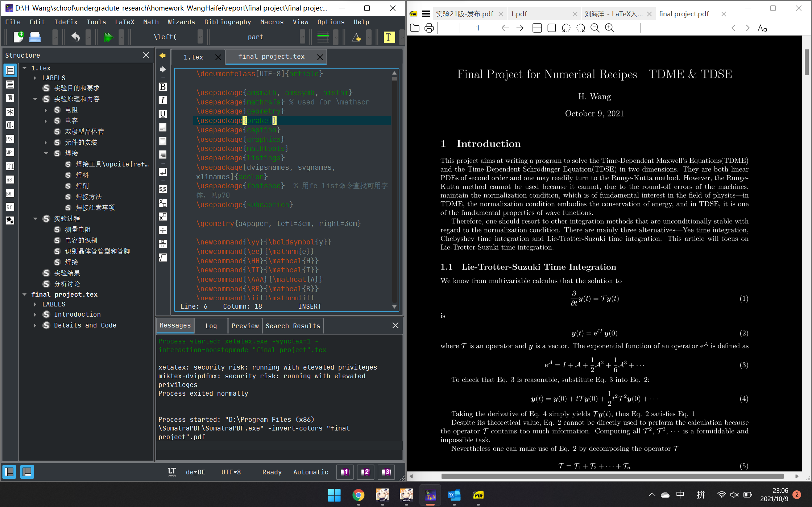The height and width of the screenshot is (507, 812).
Task: Toggle facing-page layout in SumatraPDF
Action: pos(537,28)
